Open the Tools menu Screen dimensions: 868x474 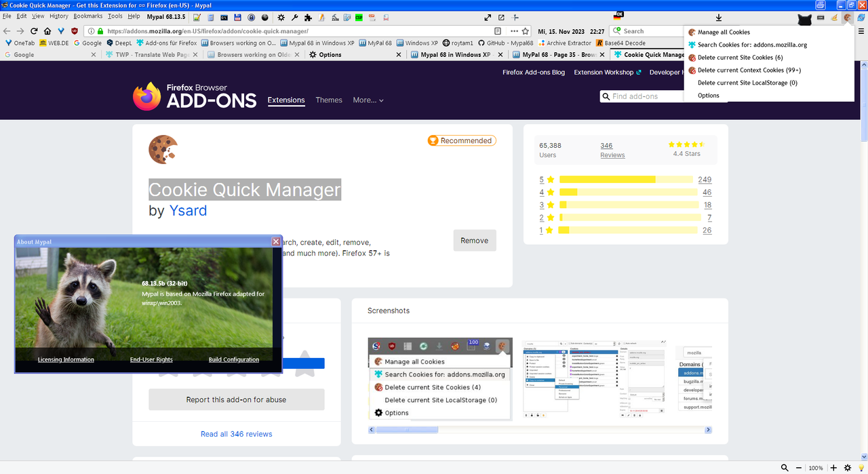click(115, 16)
